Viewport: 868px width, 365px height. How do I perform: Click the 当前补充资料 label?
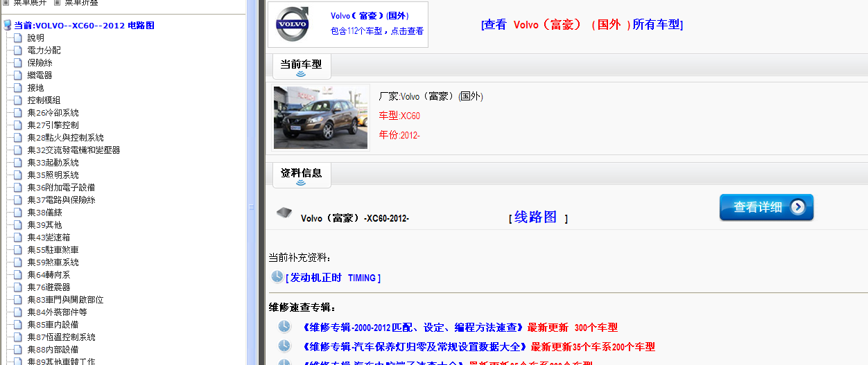(300, 258)
